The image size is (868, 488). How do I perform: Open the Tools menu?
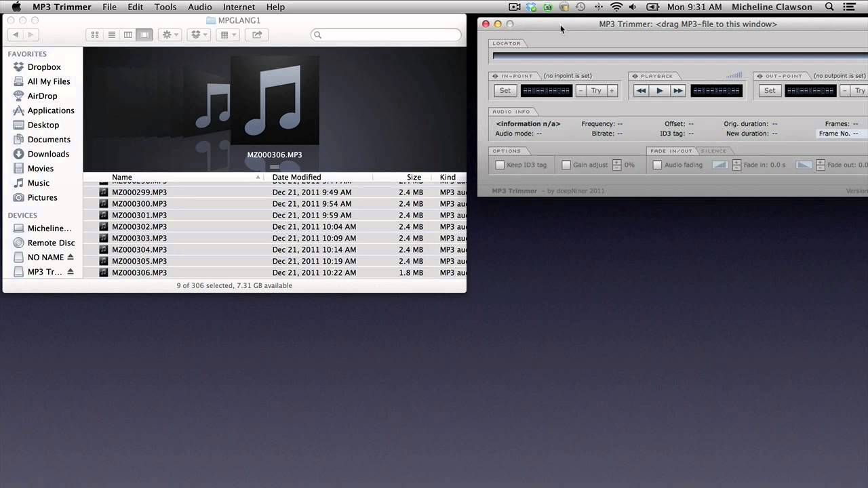click(165, 7)
